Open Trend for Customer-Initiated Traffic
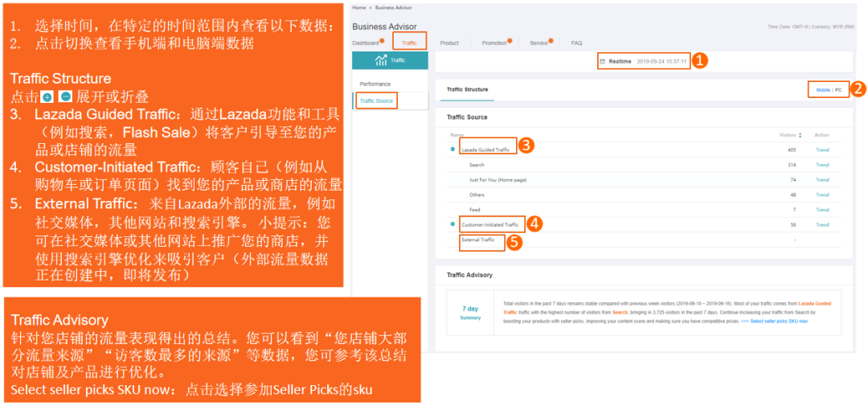Image resolution: width=868 pixels, height=406 pixels. pyautogui.click(x=822, y=225)
